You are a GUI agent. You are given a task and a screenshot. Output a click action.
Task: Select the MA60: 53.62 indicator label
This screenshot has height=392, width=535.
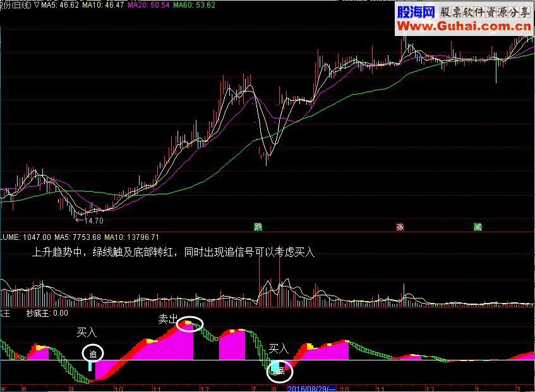coord(194,5)
